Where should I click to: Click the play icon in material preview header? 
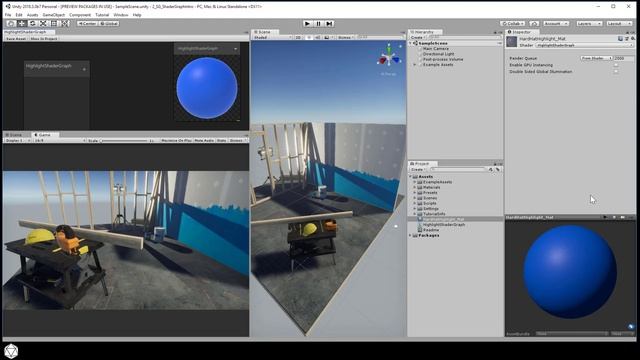(605, 218)
